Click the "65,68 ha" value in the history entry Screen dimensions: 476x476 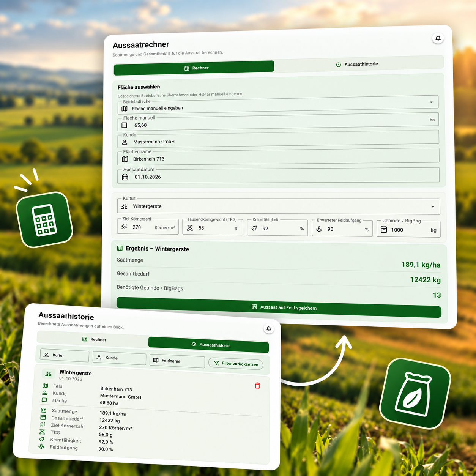[109, 403]
